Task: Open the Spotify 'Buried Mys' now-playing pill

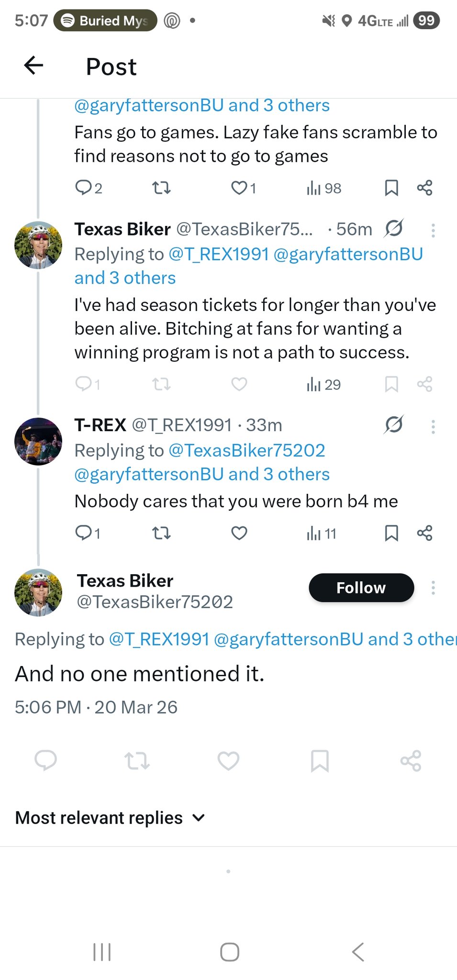Action: pos(105,21)
